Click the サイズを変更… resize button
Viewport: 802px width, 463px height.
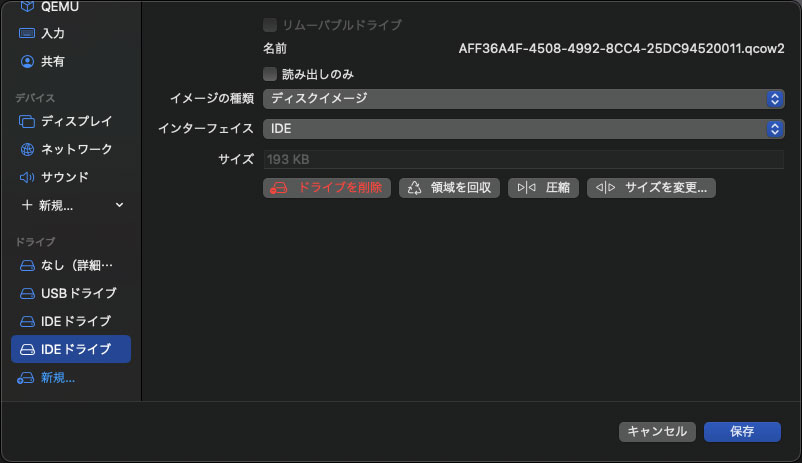click(x=651, y=188)
